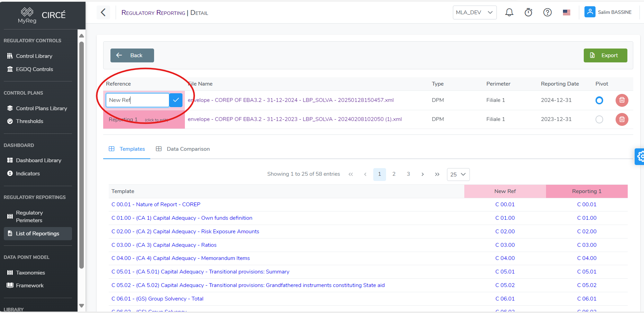Select Taxonomies under Data Point Model
The image size is (644, 313).
click(x=30, y=272)
